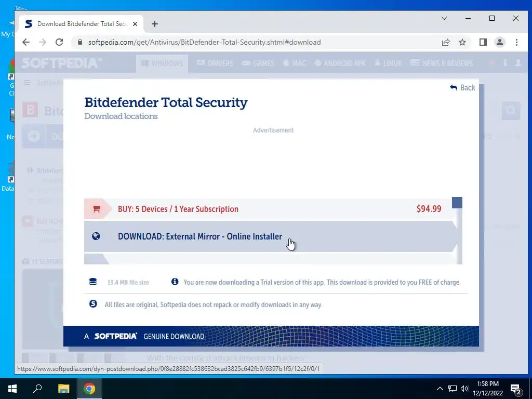This screenshot has width=532, height=399.
Task: Click the blue scrollbar thumb in download list
Action: (x=457, y=203)
